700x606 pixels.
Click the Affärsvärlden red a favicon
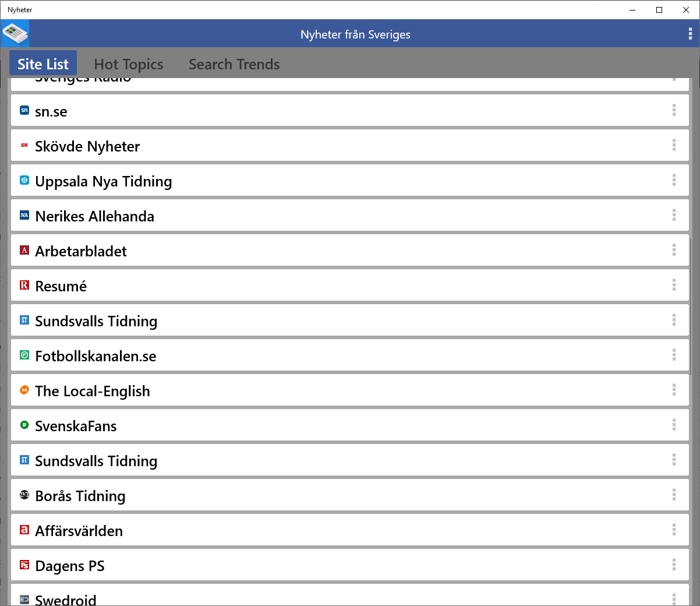point(24,530)
